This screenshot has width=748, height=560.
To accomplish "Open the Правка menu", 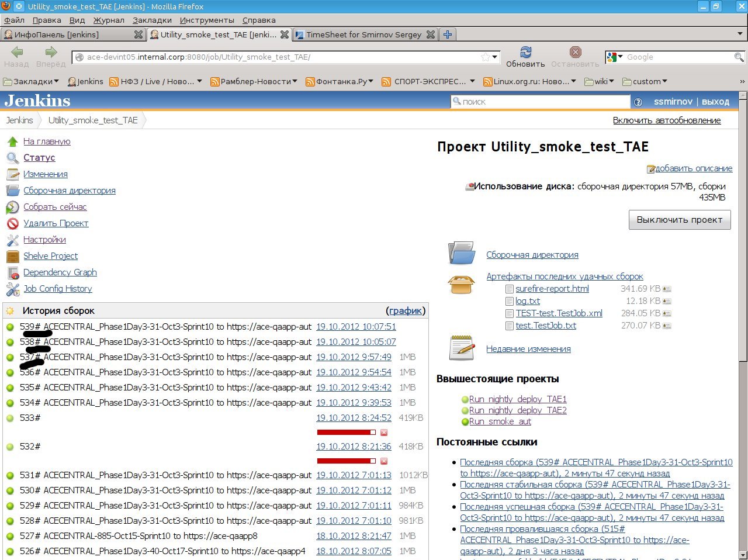I will point(47,20).
